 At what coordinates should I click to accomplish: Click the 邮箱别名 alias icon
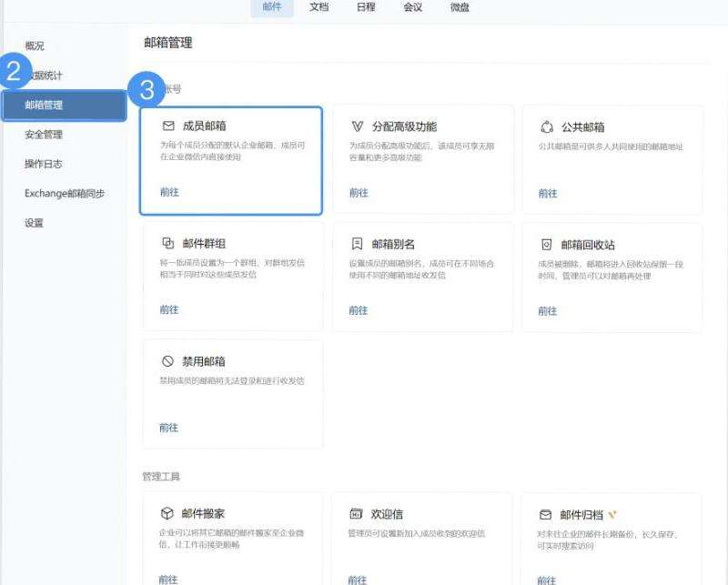click(357, 244)
